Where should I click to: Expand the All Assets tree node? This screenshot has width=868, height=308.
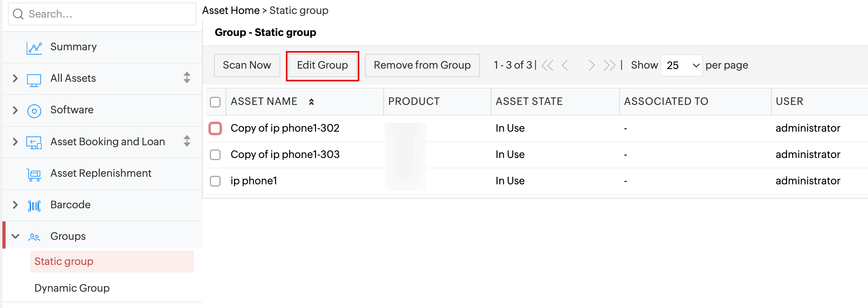[x=15, y=78]
